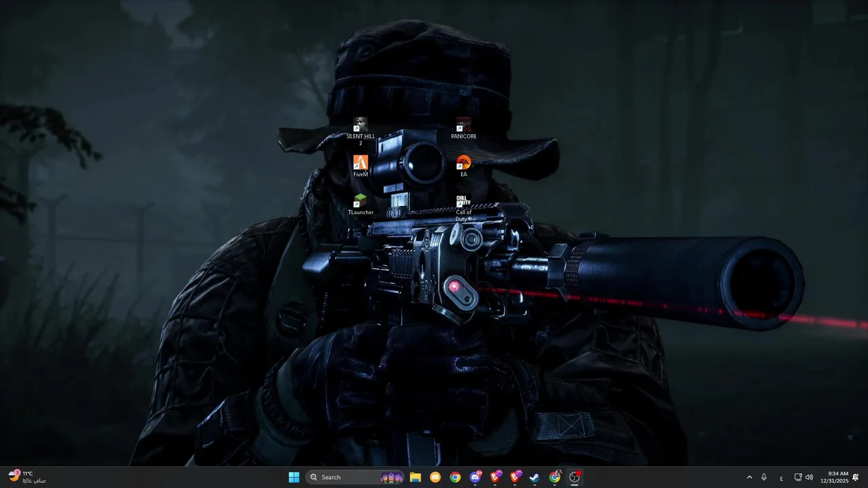Open the yellow chat face taskbar app
Image resolution: width=868 pixels, height=488 pixels.
coord(435,477)
